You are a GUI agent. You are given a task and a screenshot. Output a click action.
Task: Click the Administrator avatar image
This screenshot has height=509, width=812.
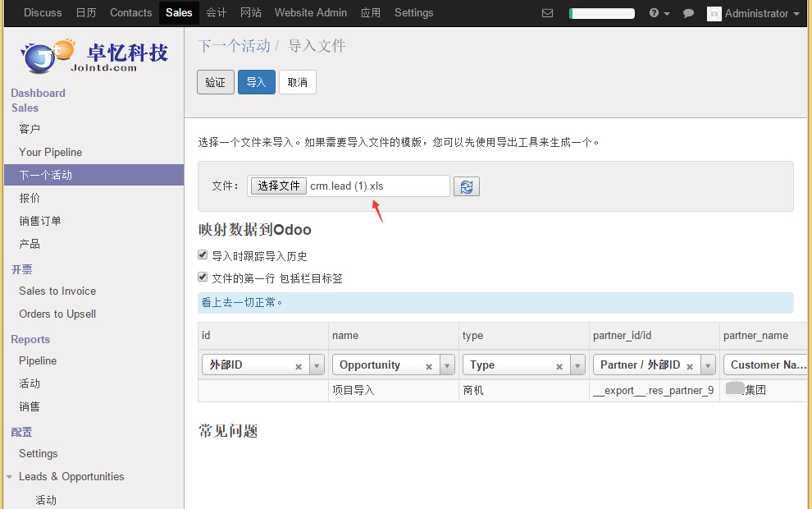pyautogui.click(x=714, y=13)
